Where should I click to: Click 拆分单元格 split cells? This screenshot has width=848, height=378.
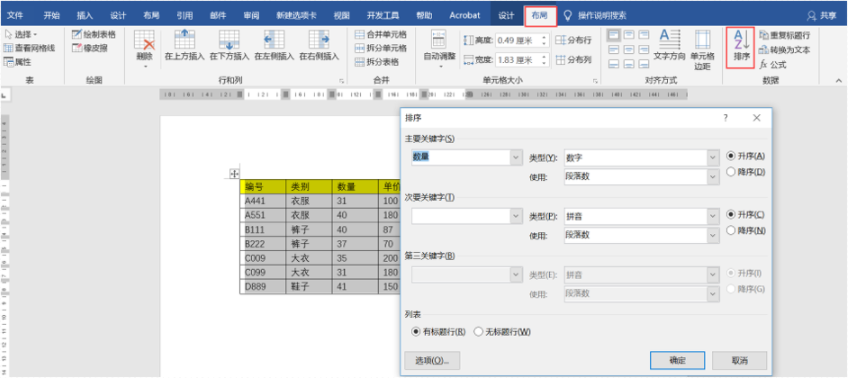[381, 48]
